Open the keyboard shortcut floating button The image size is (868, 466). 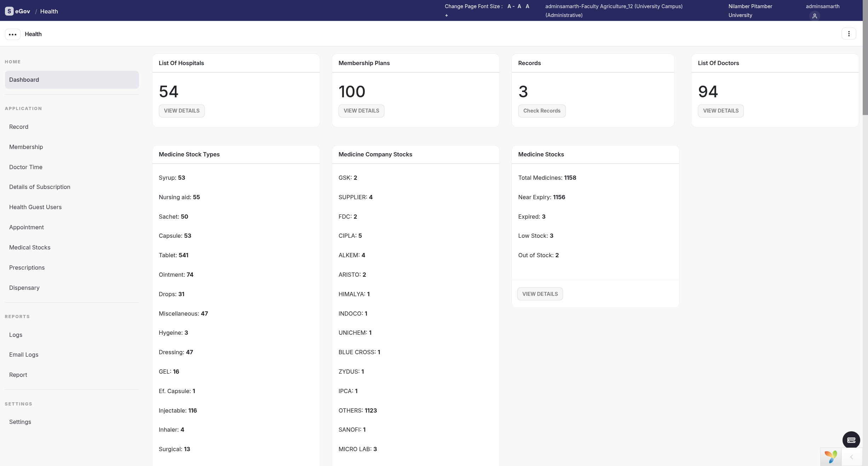tap(851, 440)
